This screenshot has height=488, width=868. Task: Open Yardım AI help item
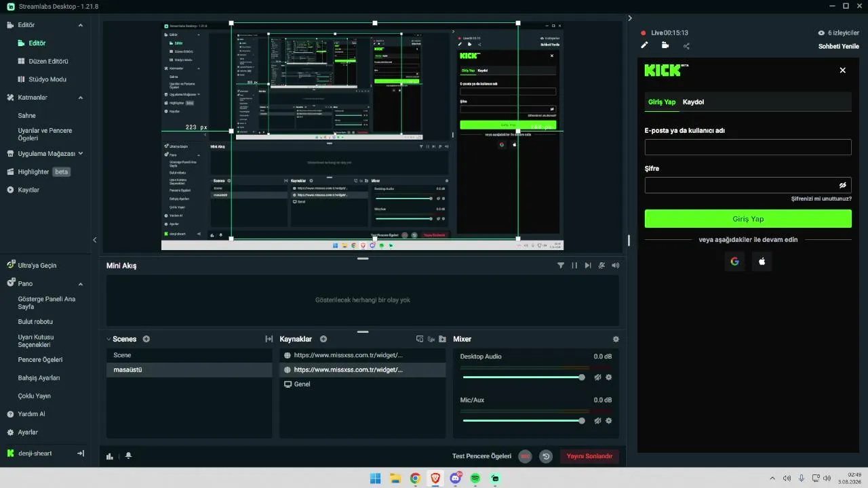pos(26,414)
